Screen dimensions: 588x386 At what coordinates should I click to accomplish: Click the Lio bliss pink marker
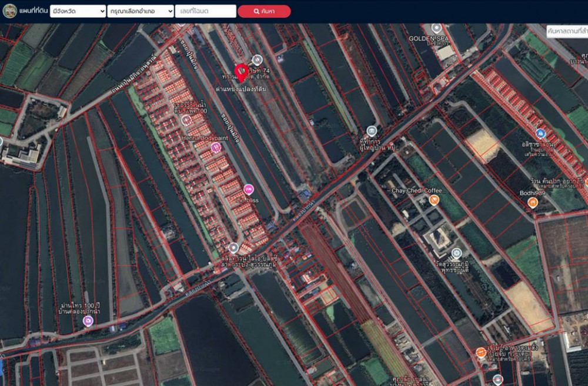click(x=249, y=189)
